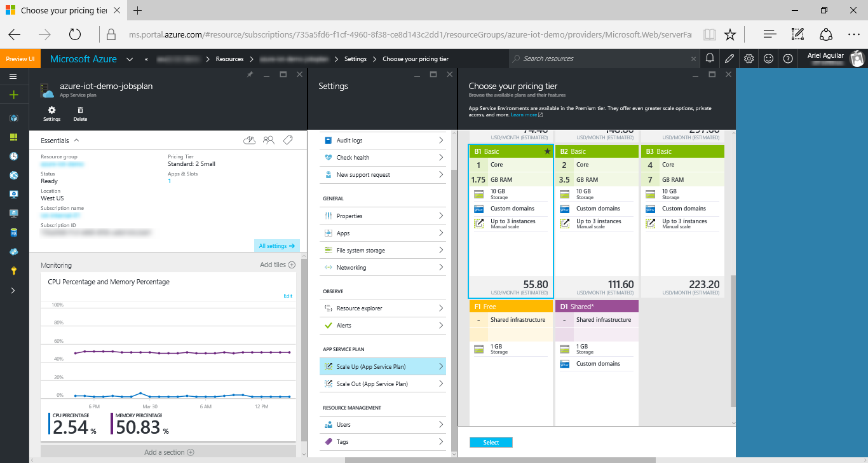Click Add a section button

(168, 452)
